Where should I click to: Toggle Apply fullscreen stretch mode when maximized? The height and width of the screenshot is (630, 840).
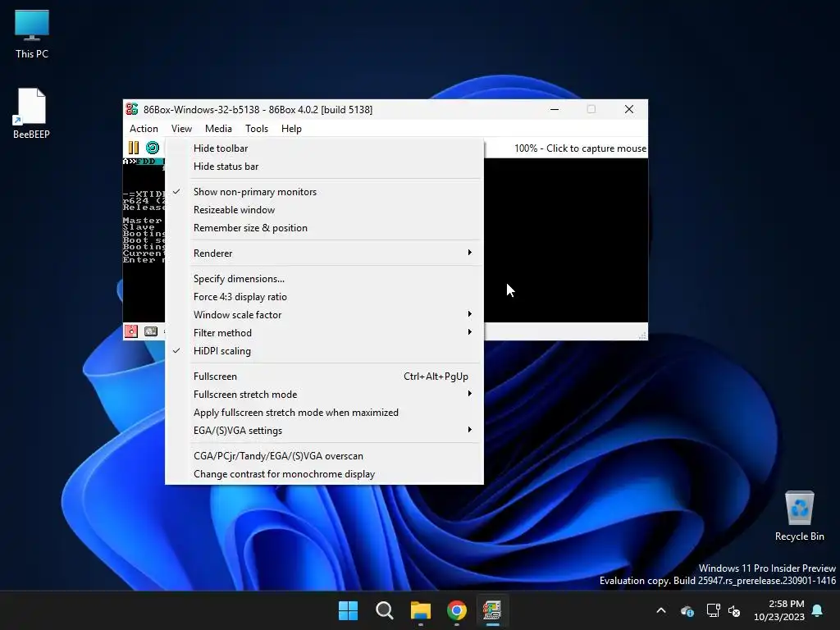[x=324, y=413]
